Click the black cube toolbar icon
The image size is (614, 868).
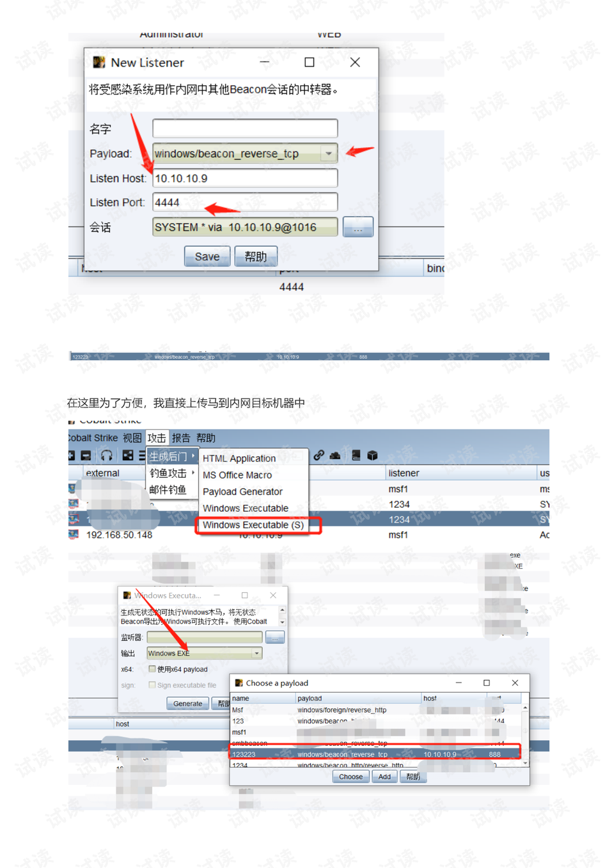(372, 455)
